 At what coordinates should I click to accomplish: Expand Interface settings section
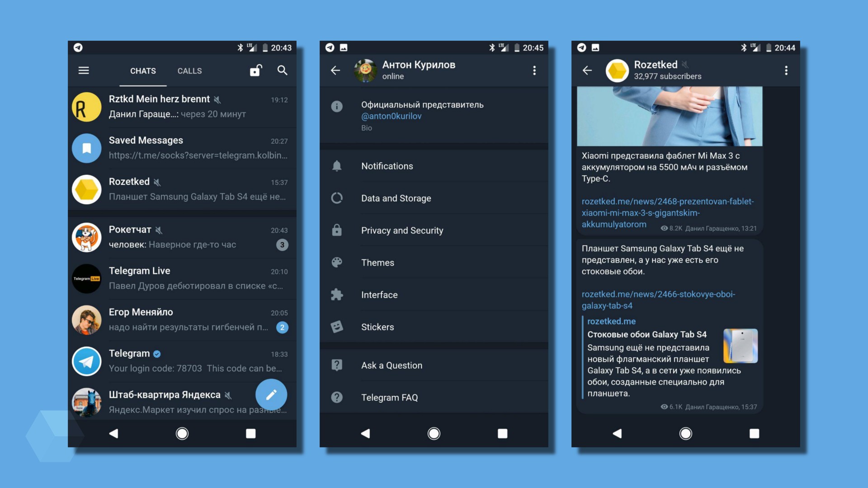[434, 295]
